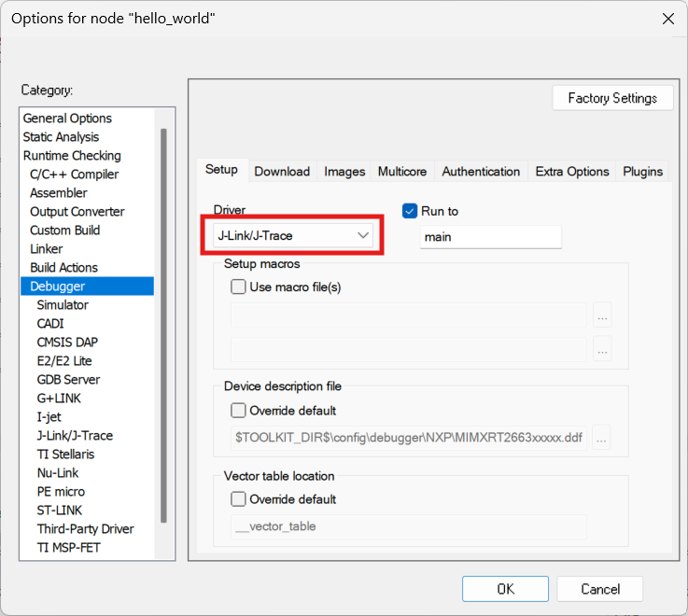Open the Plugins tab
The height and width of the screenshot is (616, 688).
click(642, 172)
